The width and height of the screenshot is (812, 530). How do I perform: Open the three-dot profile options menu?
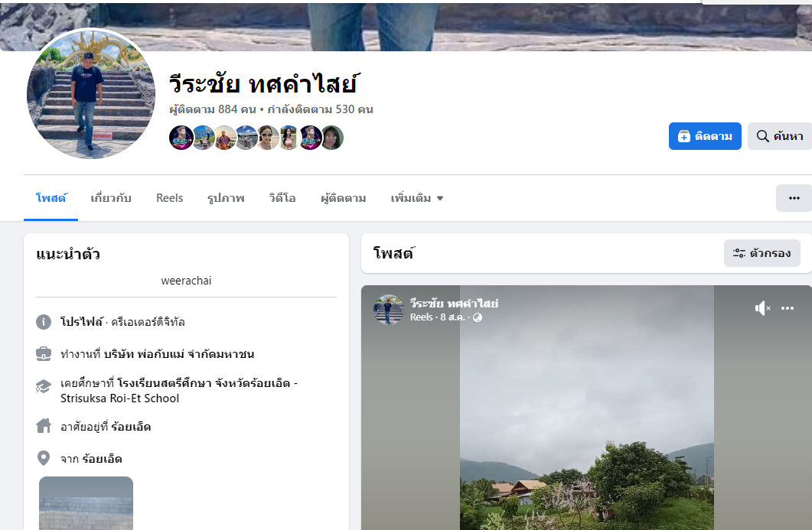click(x=794, y=198)
